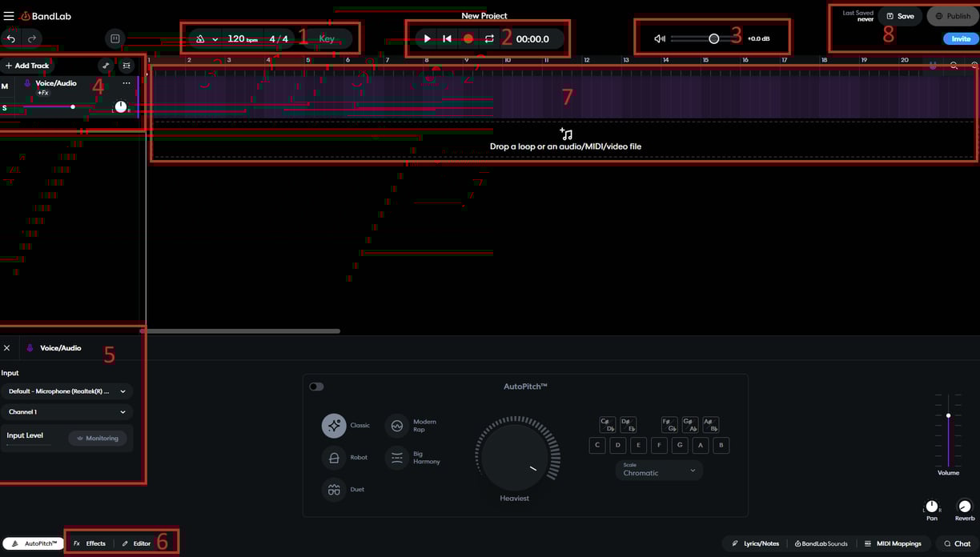Image resolution: width=980 pixels, height=557 pixels.
Task: Select the Duet AutoPitch preset
Action: point(334,490)
